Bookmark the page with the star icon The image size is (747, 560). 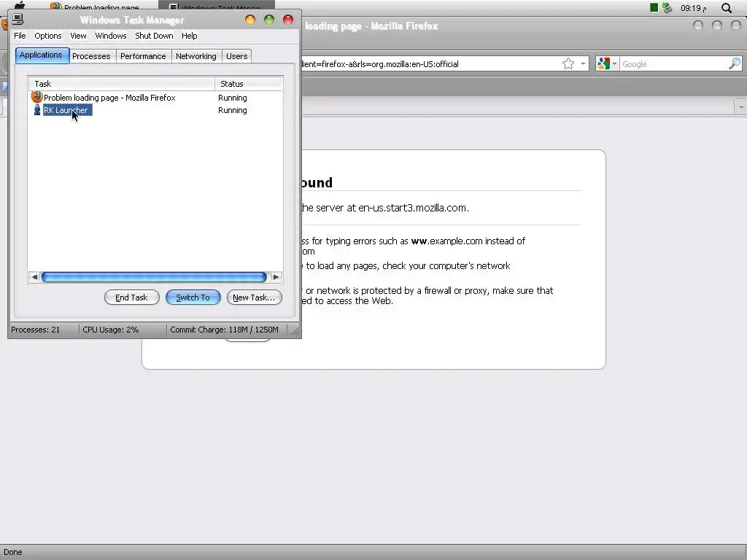568,64
